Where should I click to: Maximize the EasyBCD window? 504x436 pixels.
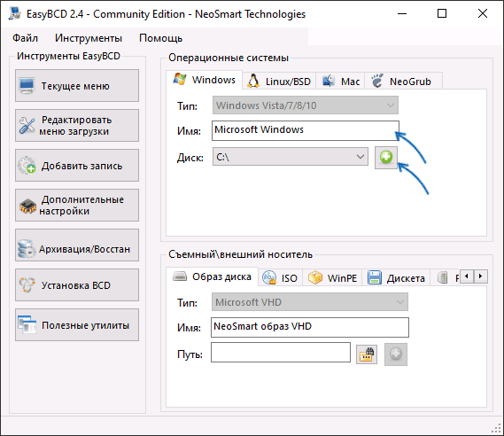442,13
